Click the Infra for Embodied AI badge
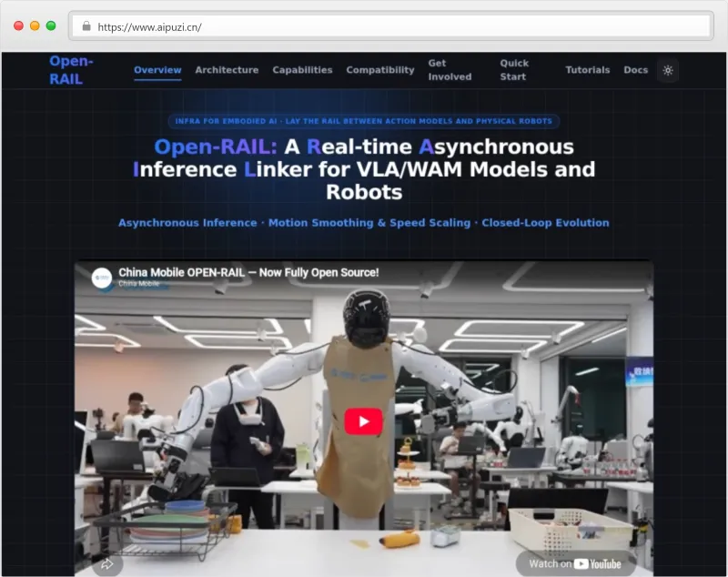 click(x=363, y=121)
